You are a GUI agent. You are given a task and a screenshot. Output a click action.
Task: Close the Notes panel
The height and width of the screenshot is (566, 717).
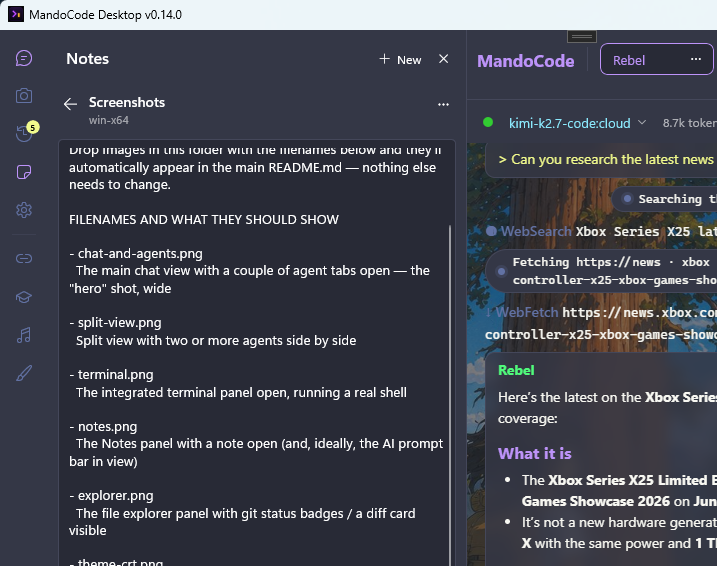pos(444,59)
